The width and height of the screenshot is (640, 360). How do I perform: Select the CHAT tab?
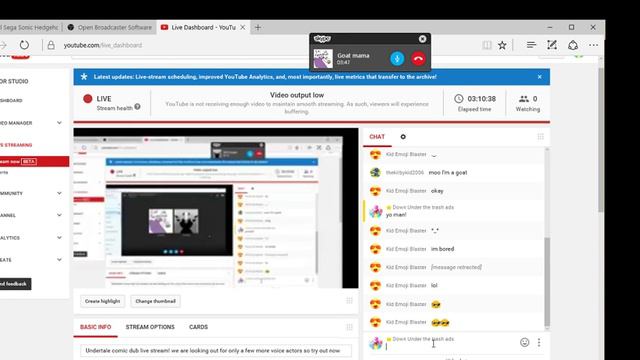[377, 137]
